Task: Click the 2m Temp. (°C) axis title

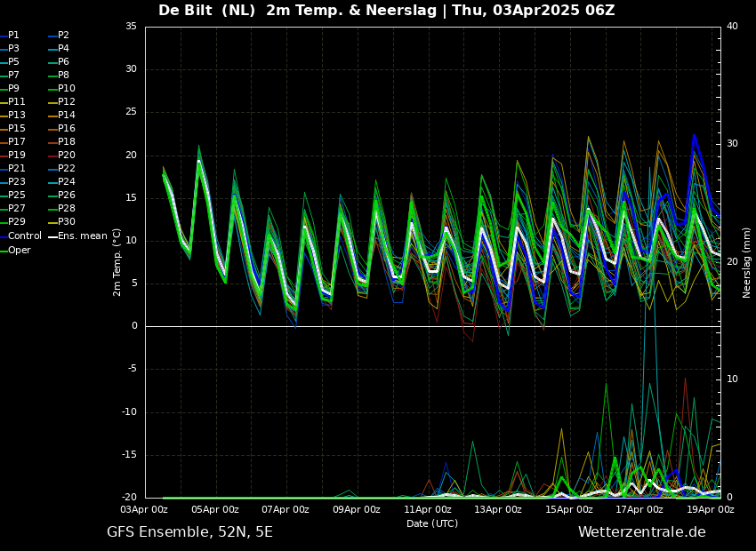Action: [x=117, y=261]
